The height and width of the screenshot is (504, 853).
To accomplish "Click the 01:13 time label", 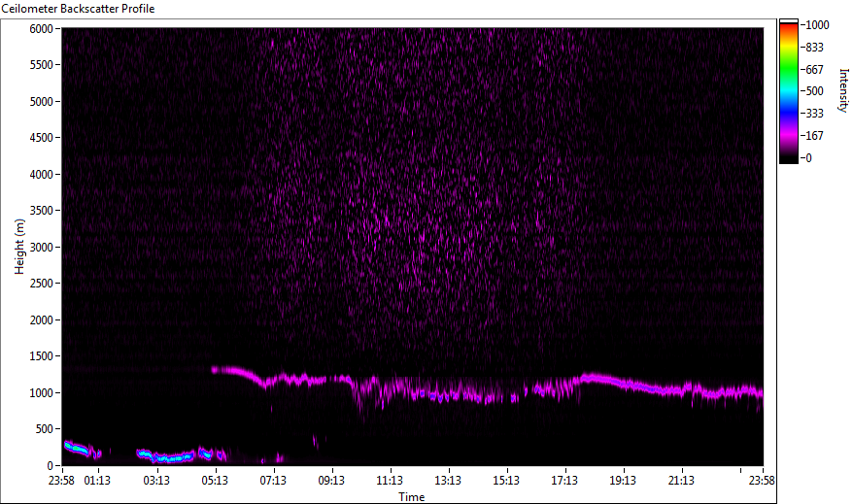I will click(x=97, y=480).
